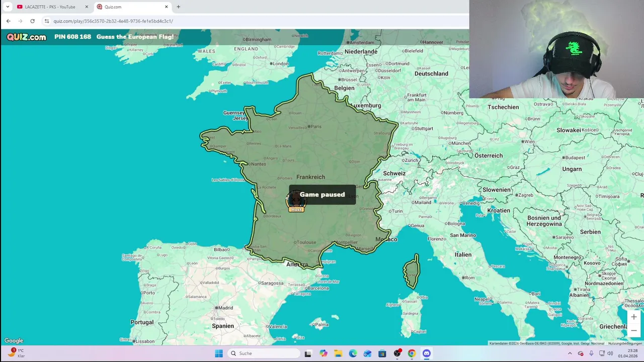Click the Corsica island outline

coord(412,271)
